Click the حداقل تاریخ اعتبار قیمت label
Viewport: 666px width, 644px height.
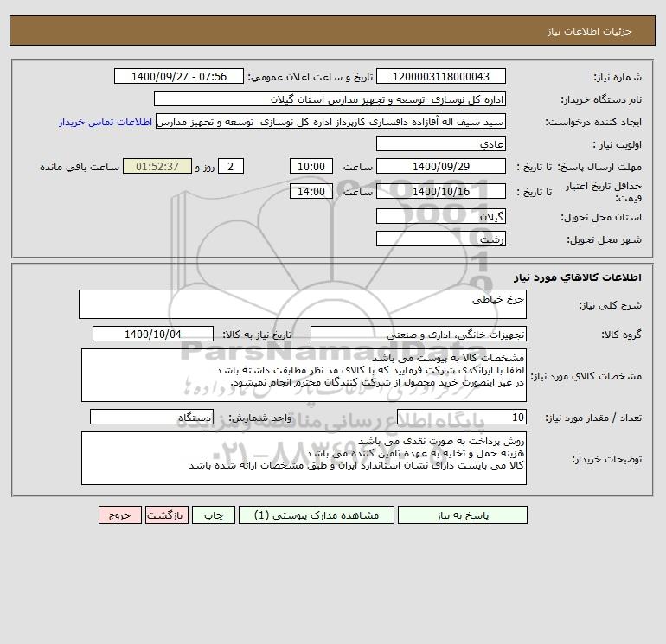point(604,192)
